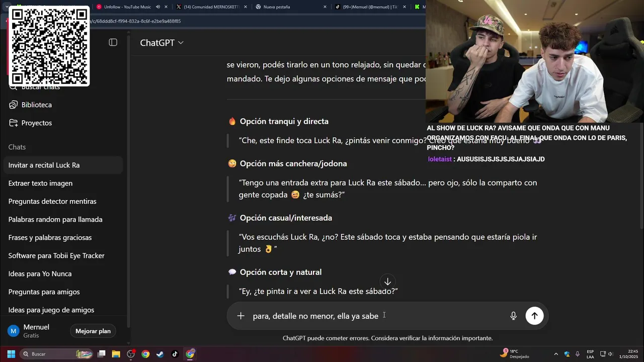The image size is (644, 362).
Task: Open the 'Preguntas para amigos' chat
Action: (63, 292)
